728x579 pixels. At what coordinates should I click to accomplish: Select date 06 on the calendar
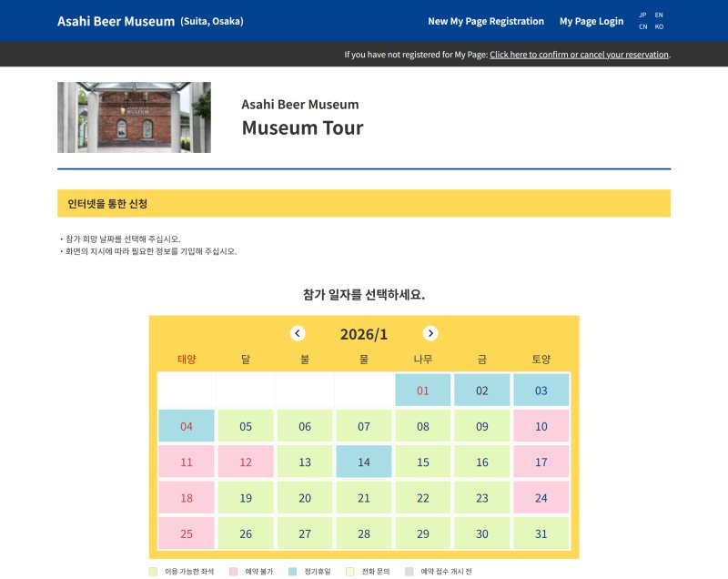(x=305, y=426)
